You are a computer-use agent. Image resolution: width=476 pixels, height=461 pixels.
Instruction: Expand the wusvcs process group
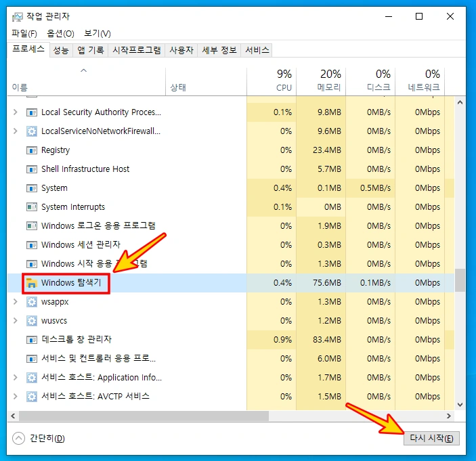tap(15, 320)
